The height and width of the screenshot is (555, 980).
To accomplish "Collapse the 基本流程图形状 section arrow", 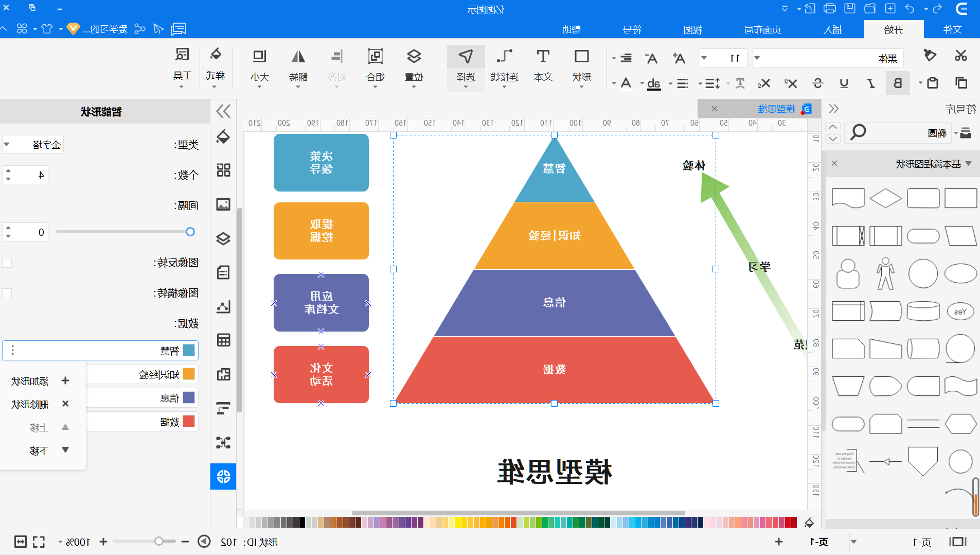I will point(969,164).
